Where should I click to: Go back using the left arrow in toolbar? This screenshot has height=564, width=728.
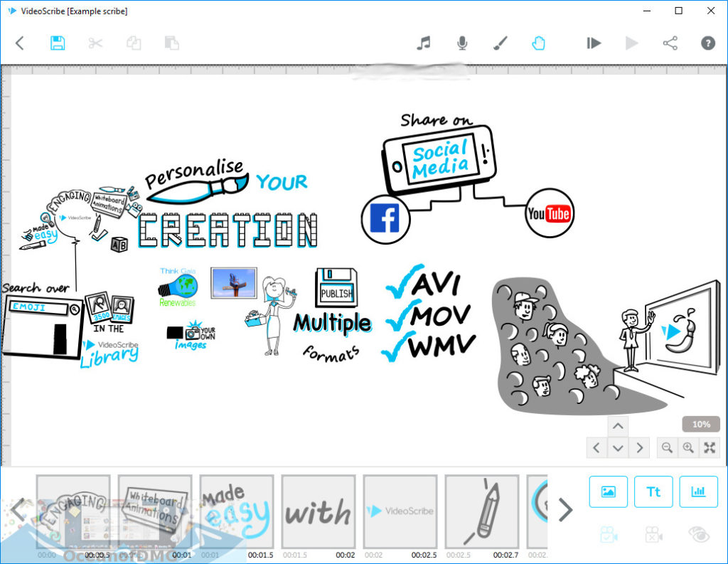tap(19, 43)
